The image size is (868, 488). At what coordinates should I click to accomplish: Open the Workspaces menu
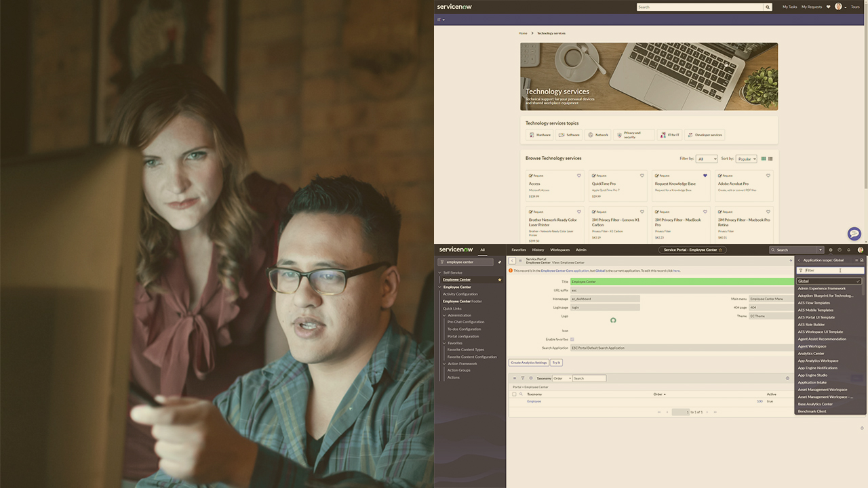(559, 249)
